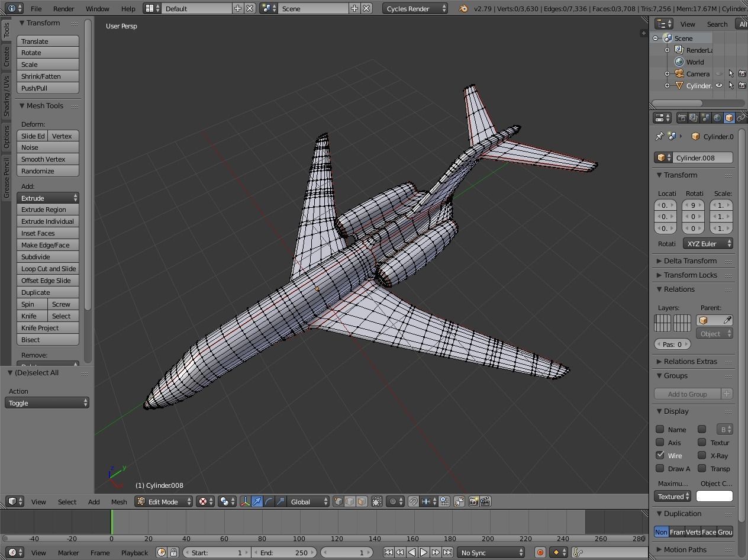This screenshot has width=748, height=560.
Task: Uncheck the Wire display checkbox
Action: tap(660, 455)
